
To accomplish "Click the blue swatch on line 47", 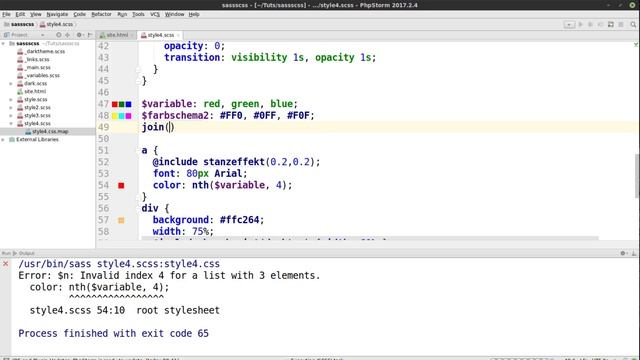I will coord(129,104).
